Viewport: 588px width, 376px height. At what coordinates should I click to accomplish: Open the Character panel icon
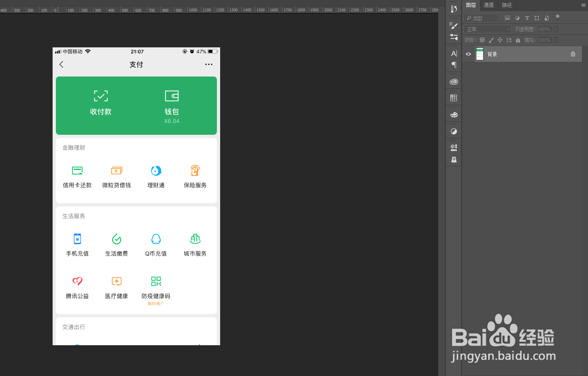(x=454, y=53)
